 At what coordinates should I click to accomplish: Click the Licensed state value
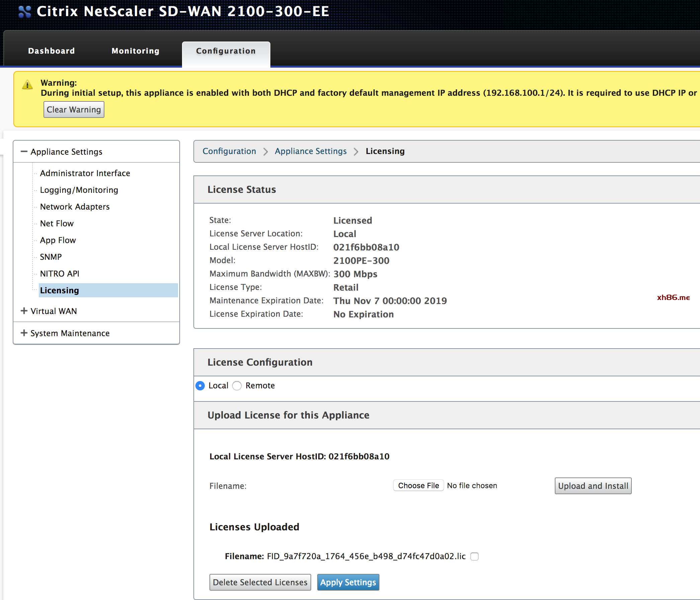353,220
